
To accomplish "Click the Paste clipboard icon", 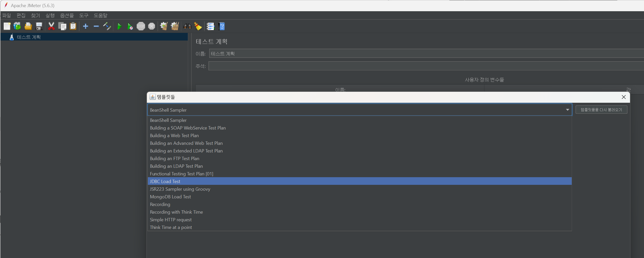I will pos(73,26).
